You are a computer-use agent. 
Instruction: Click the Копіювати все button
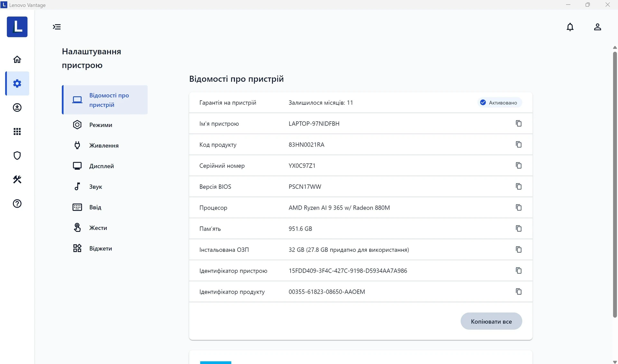pyautogui.click(x=491, y=321)
